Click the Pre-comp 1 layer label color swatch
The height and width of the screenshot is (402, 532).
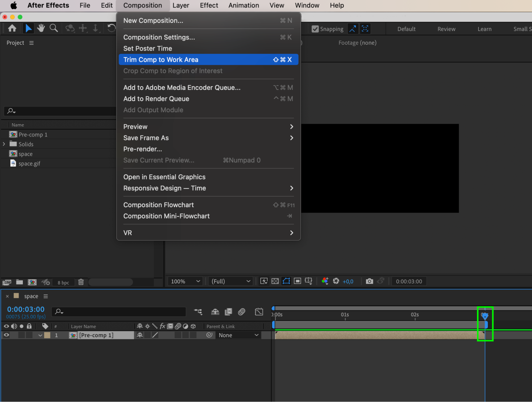point(47,335)
